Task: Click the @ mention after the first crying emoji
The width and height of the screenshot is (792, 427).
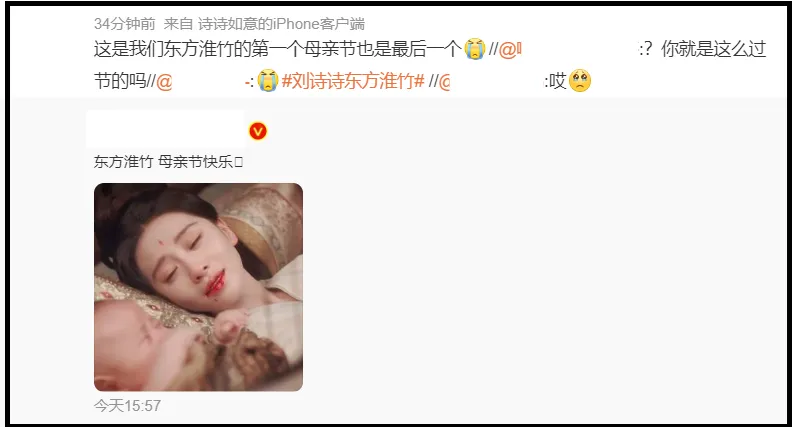Action: (510, 50)
